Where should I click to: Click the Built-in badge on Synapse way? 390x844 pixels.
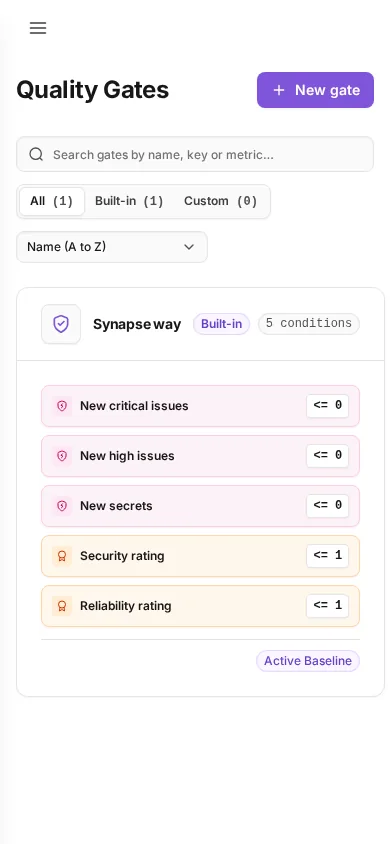point(222,324)
